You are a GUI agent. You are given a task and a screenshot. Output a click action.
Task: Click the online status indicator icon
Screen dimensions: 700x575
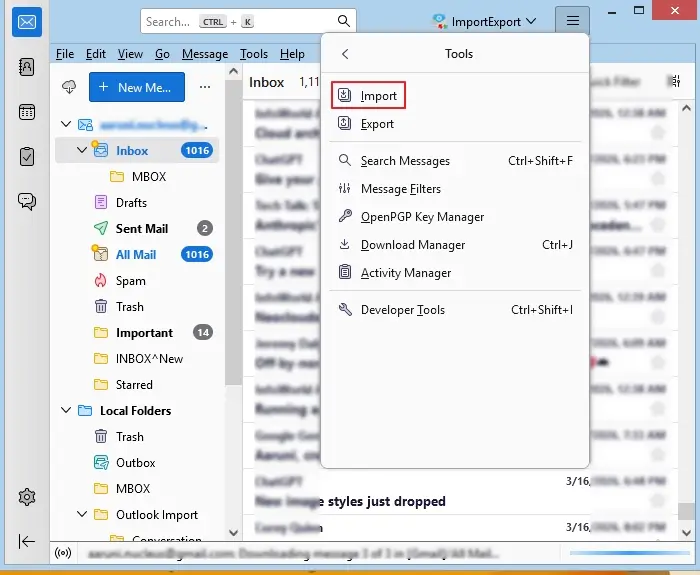click(63, 554)
